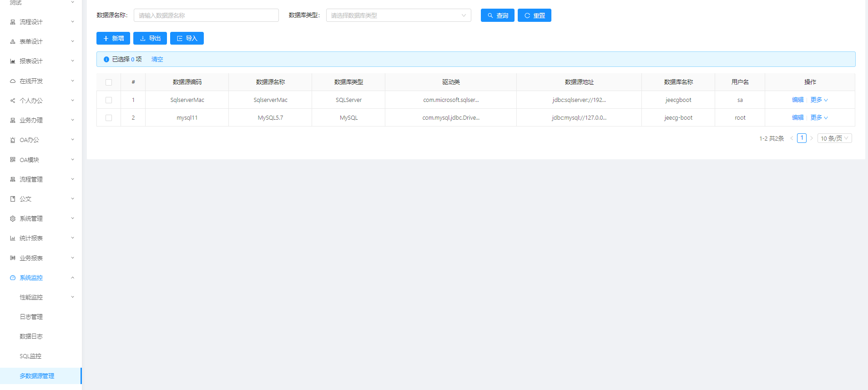Check the mysql11 row checkbox
The image size is (868, 390).
click(109, 118)
